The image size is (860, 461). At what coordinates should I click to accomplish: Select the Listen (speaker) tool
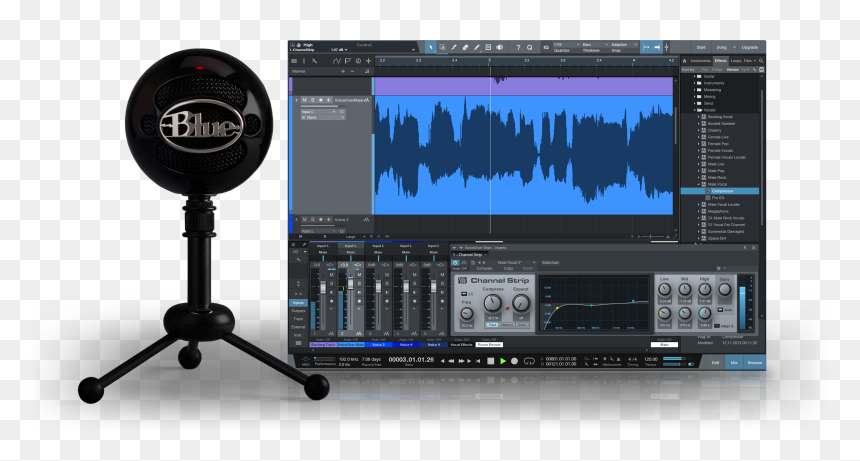pos(500,47)
